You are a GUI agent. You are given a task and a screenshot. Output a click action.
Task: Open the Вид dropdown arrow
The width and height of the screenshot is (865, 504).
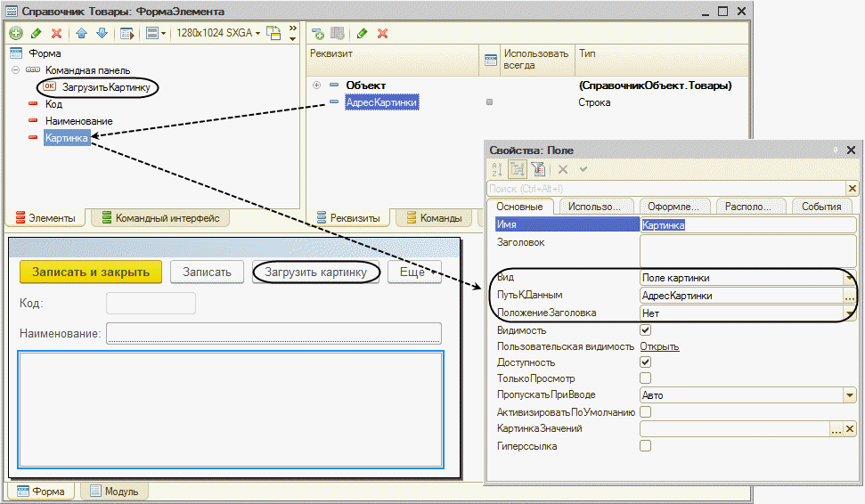pyautogui.click(x=850, y=278)
